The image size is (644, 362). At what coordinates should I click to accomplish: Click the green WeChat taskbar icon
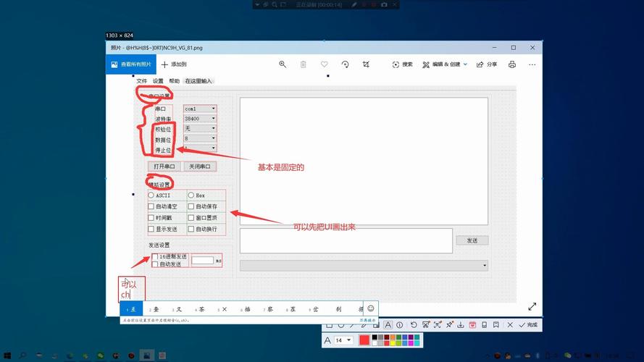pos(100,355)
